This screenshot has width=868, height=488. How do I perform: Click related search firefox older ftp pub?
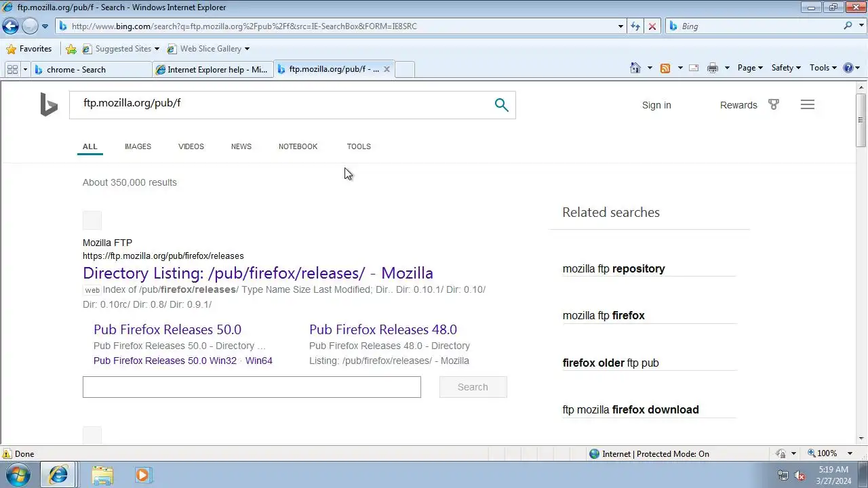[610, 363]
